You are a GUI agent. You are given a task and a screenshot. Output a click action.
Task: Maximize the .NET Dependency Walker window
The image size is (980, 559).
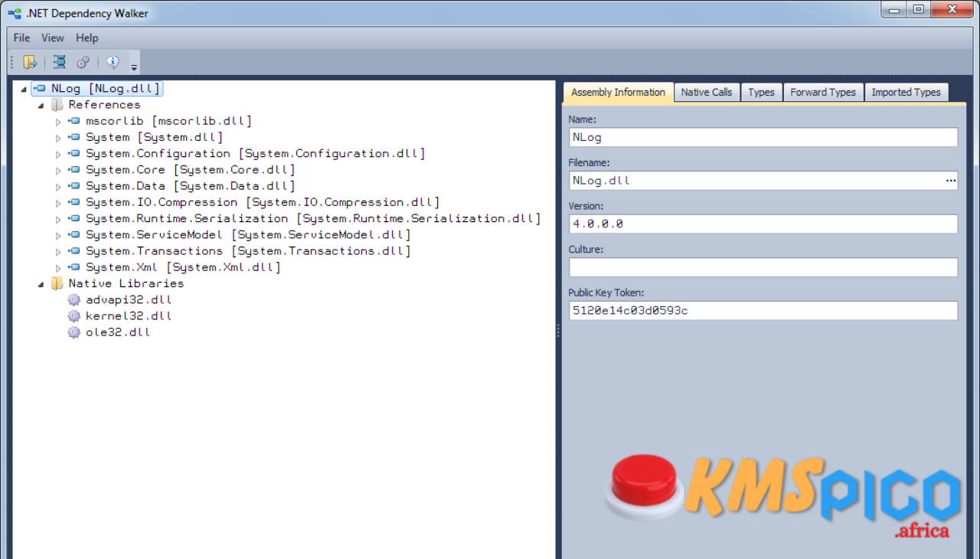point(918,9)
